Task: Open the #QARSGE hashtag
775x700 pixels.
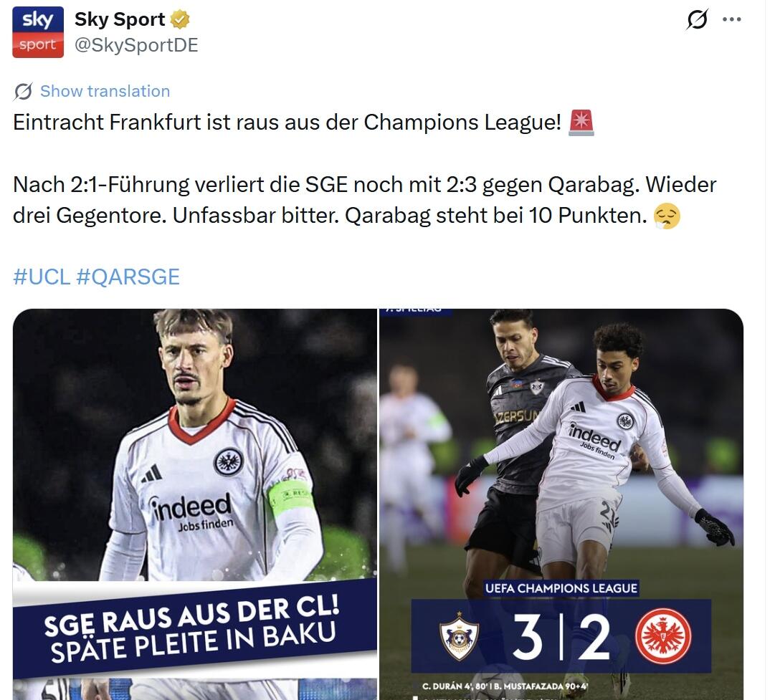Action: [x=128, y=277]
